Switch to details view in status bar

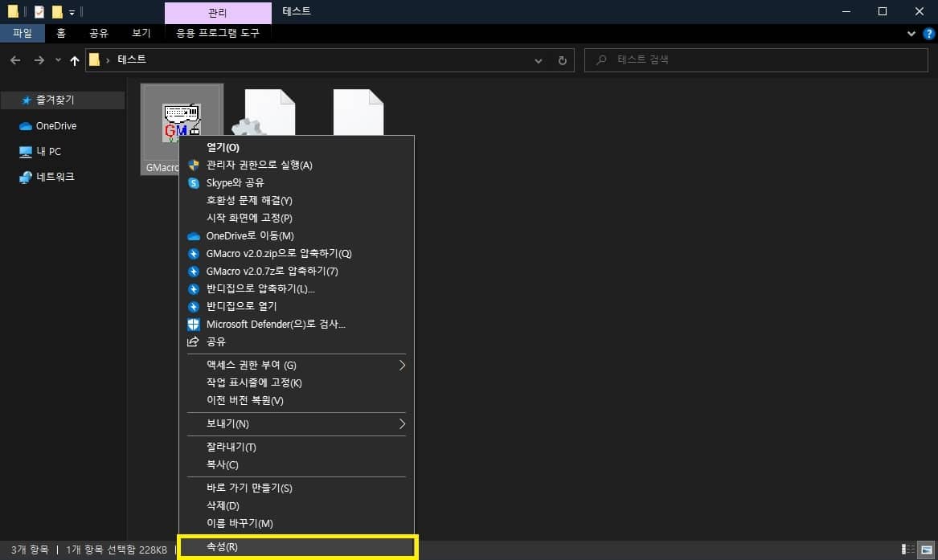click(x=907, y=550)
